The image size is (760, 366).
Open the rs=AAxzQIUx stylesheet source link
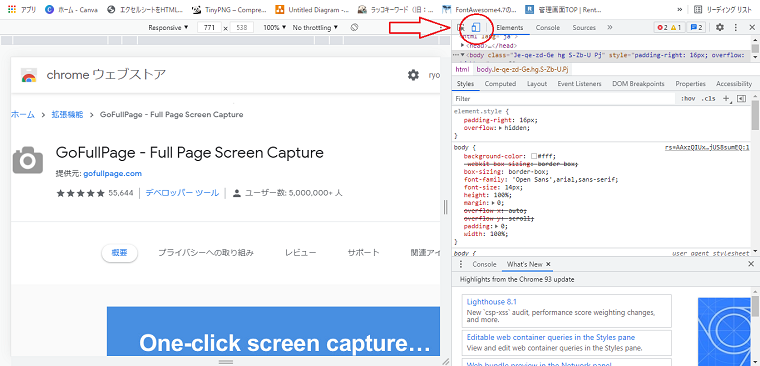tap(707, 148)
